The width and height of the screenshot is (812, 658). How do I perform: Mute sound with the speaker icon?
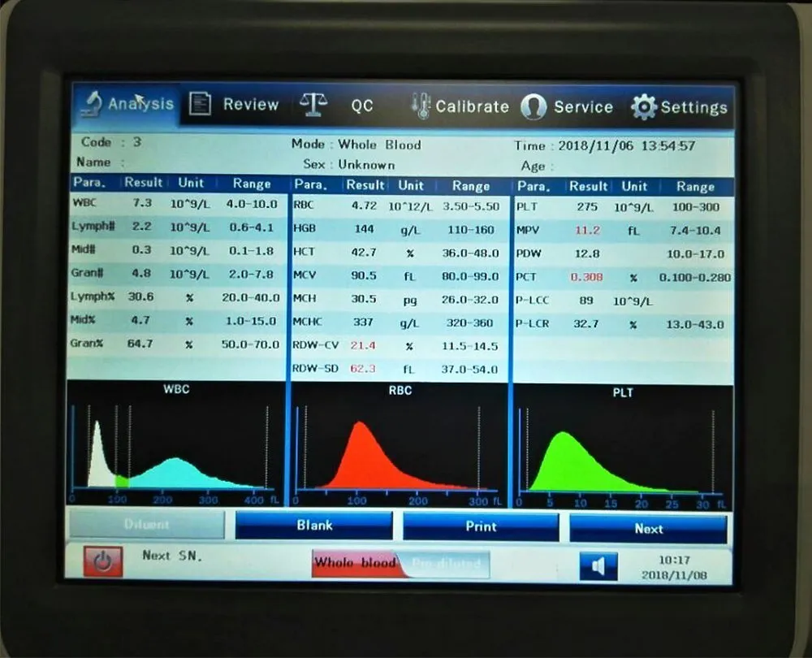[598, 566]
